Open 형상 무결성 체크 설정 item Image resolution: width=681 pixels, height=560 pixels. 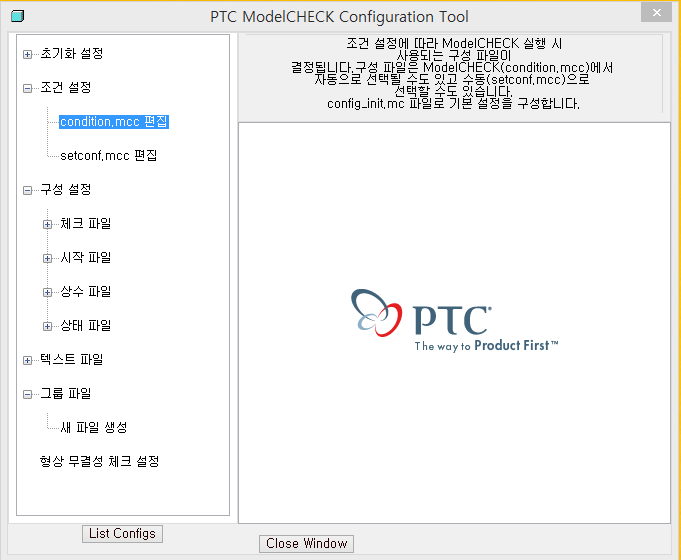pos(99,461)
